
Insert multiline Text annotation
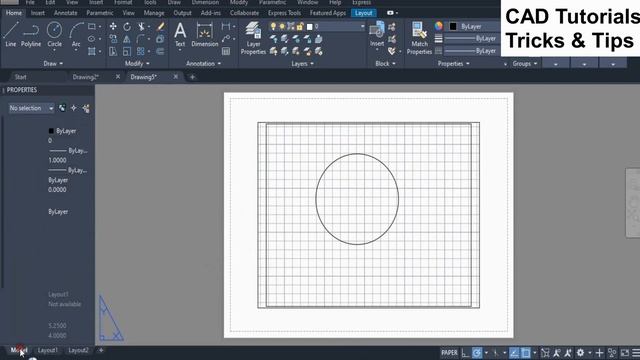point(180,35)
